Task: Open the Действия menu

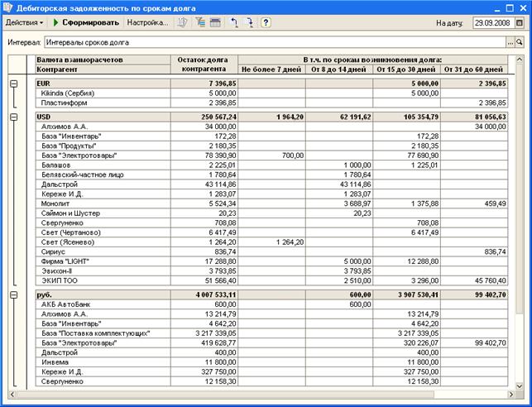Action: 24,22
